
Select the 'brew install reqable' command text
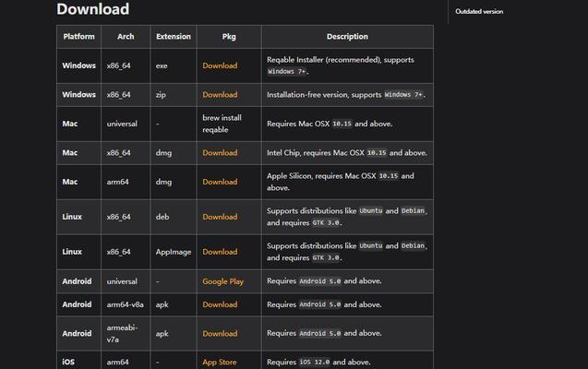coord(222,124)
